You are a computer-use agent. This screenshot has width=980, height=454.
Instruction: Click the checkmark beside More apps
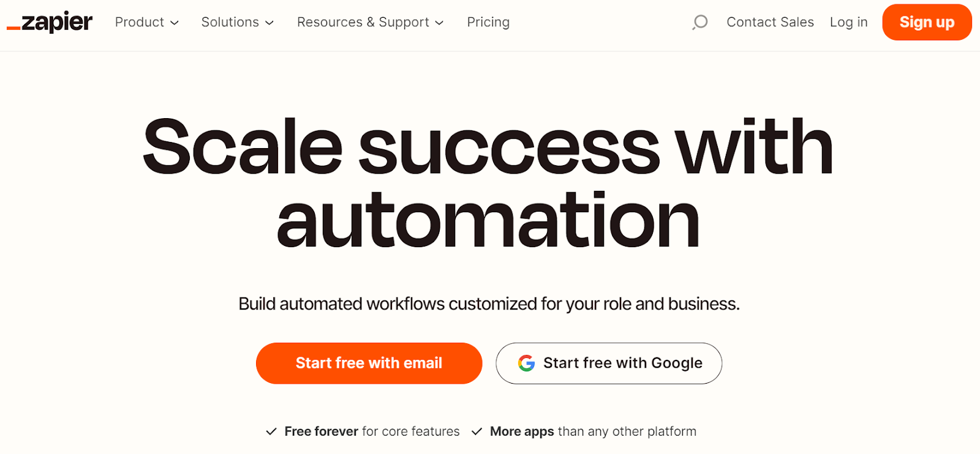tap(477, 431)
